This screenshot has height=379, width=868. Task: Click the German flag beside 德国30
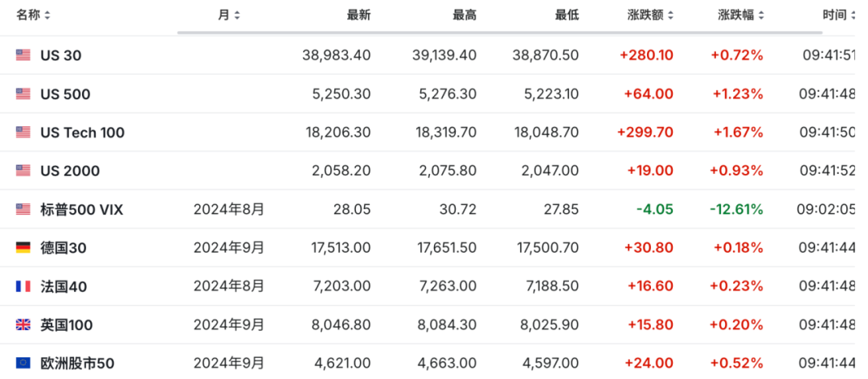click(23, 248)
